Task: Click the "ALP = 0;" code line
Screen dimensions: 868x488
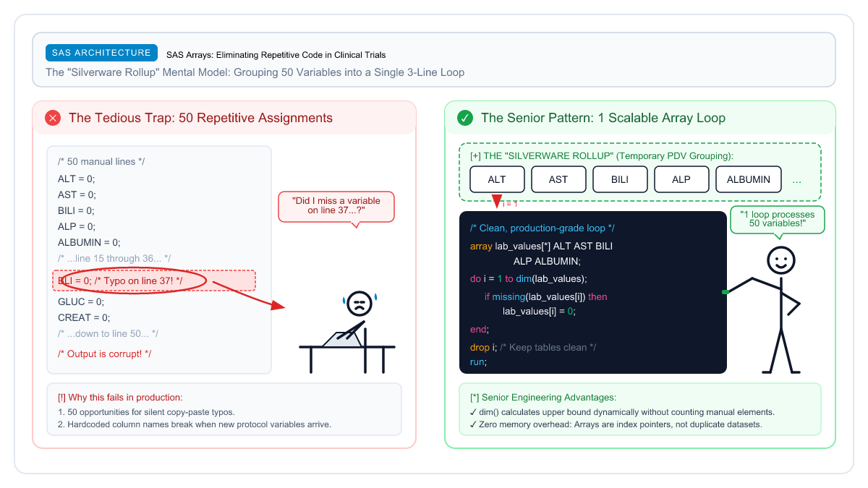Action: tap(77, 226)
